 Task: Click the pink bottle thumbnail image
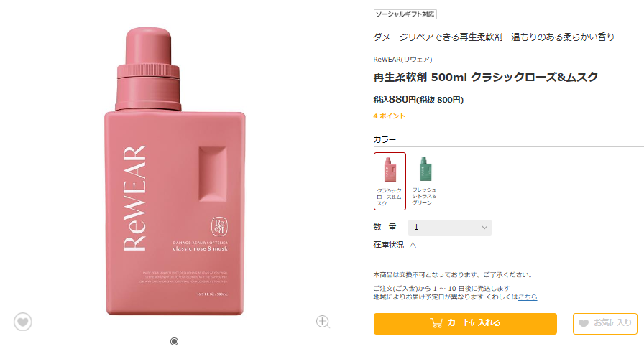[390, 169]
